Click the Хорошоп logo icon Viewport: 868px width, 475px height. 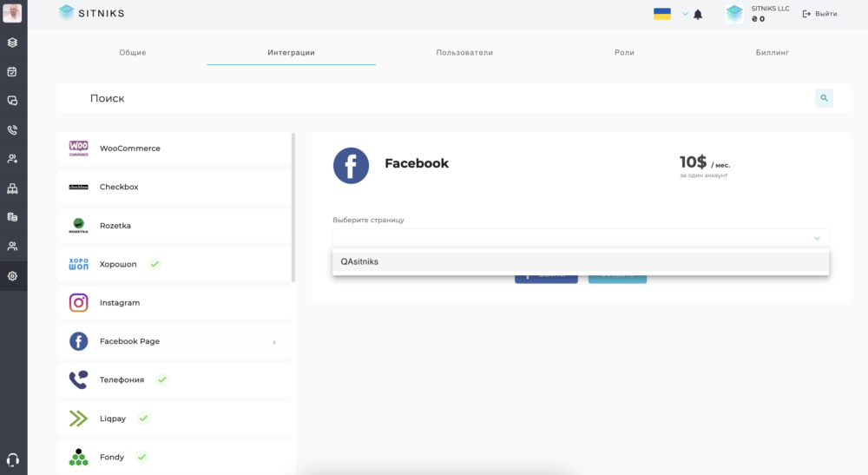(x=79, y=264)
